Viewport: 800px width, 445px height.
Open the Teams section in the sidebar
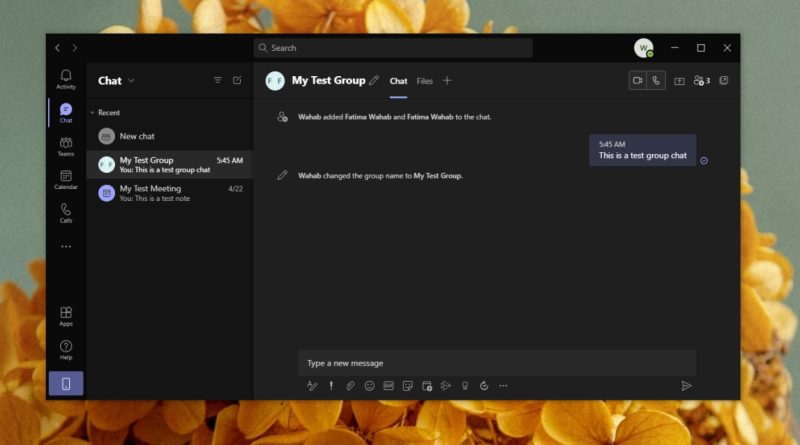[x=66, y=146]
